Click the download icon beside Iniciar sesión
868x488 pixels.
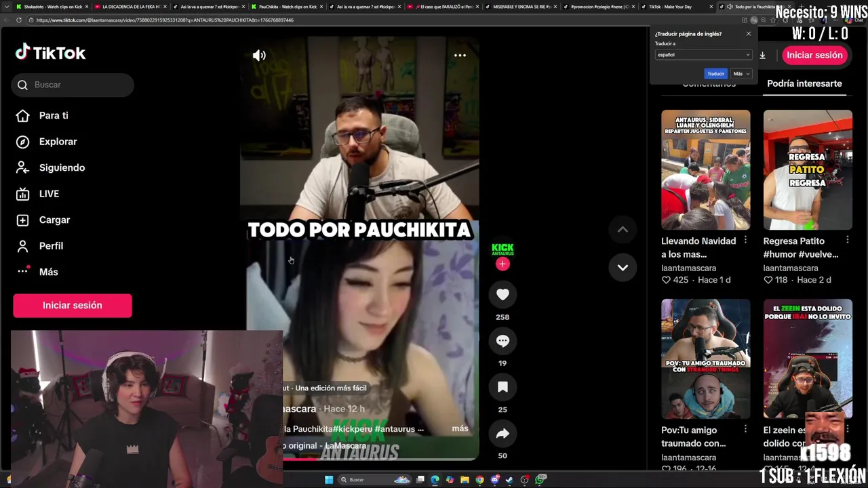[x=762, y=56]
